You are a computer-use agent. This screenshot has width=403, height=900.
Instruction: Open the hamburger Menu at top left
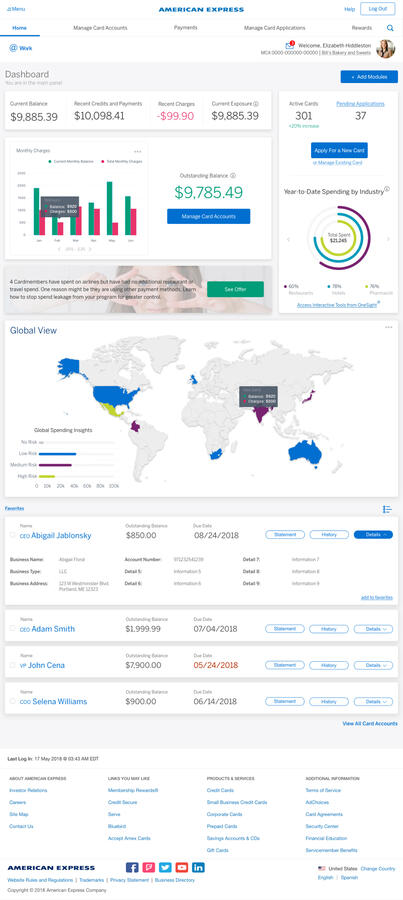[x=16, y=9]
